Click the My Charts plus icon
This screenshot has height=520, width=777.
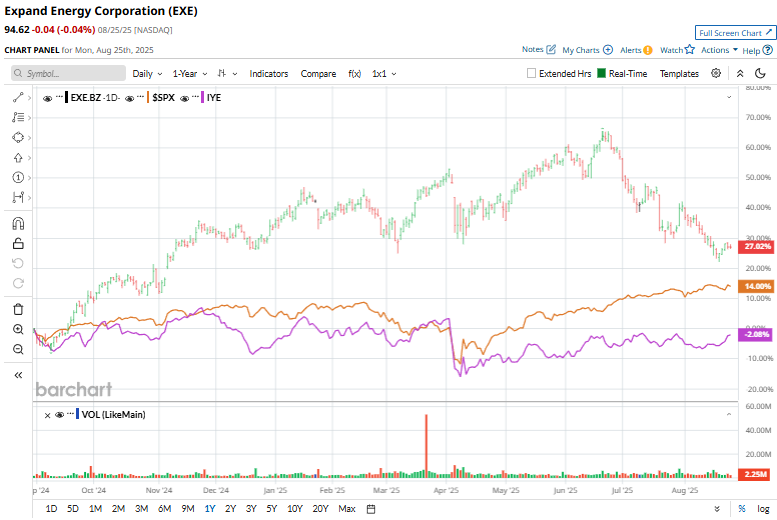coord(608,50)
